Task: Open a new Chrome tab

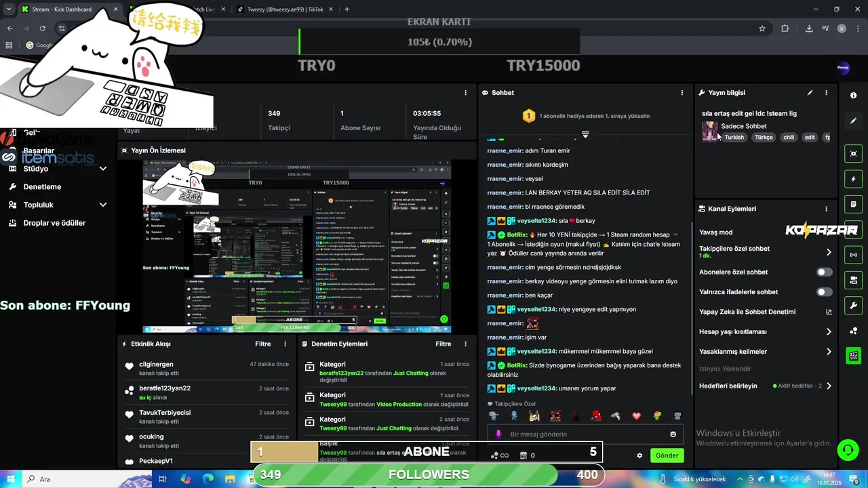Action: pyautogui.click(x=347, y=9)
